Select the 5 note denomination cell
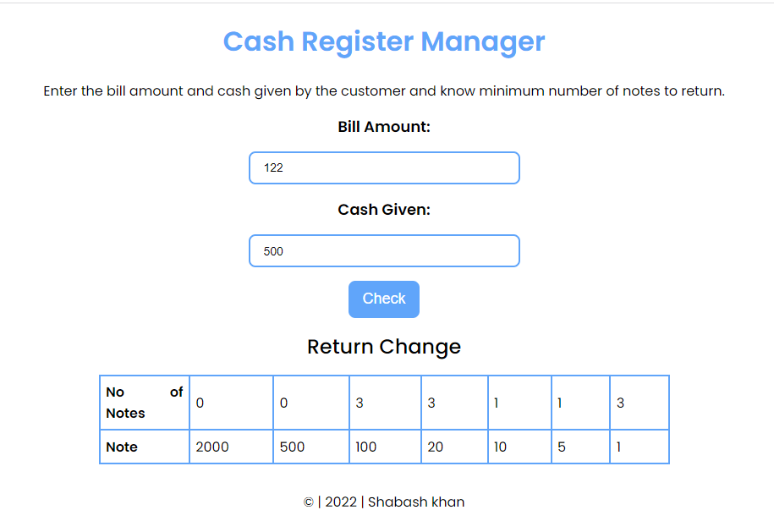 coord(579,447)
